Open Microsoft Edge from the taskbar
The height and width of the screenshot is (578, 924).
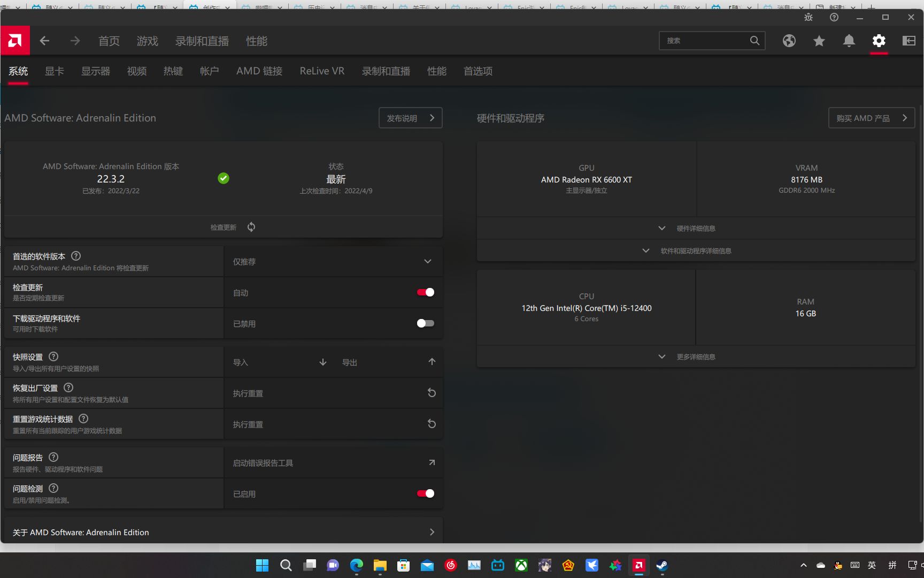point(356,565)
